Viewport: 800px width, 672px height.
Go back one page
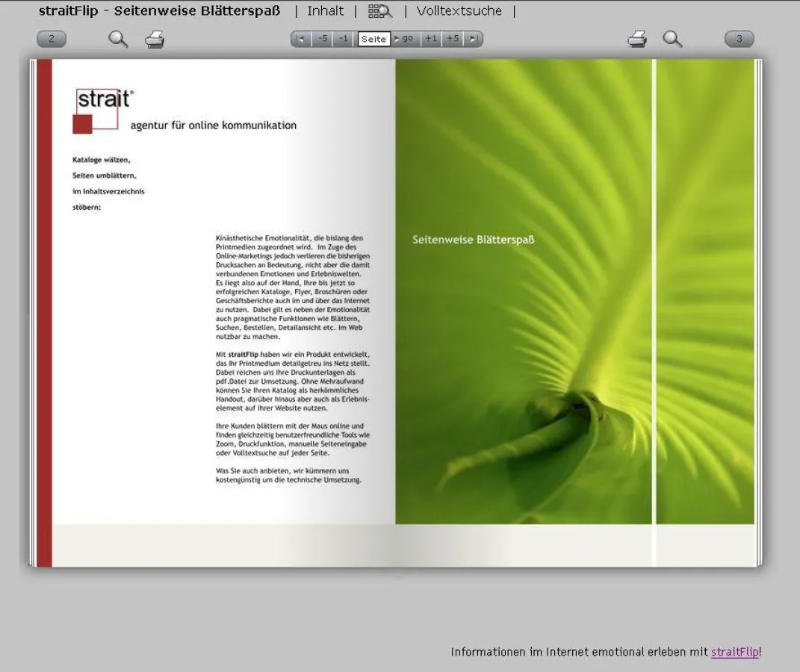(x=343, y=39)
